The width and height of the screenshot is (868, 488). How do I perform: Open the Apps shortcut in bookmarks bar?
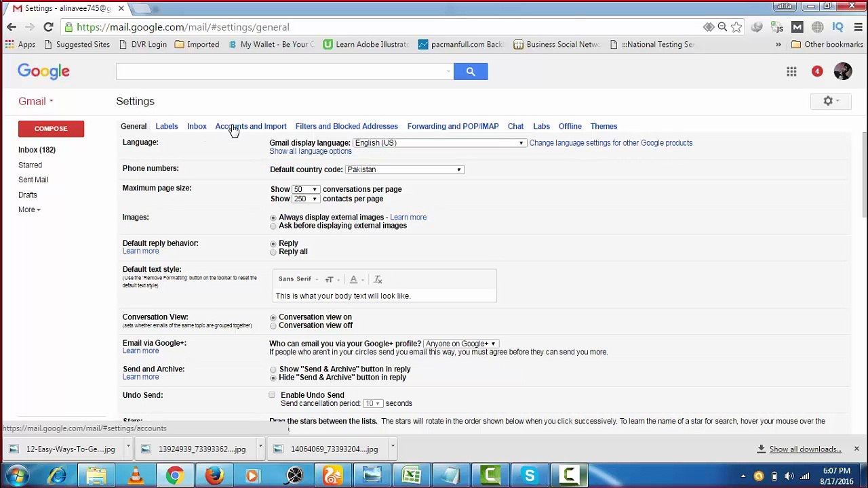click(x=20, y=45)
